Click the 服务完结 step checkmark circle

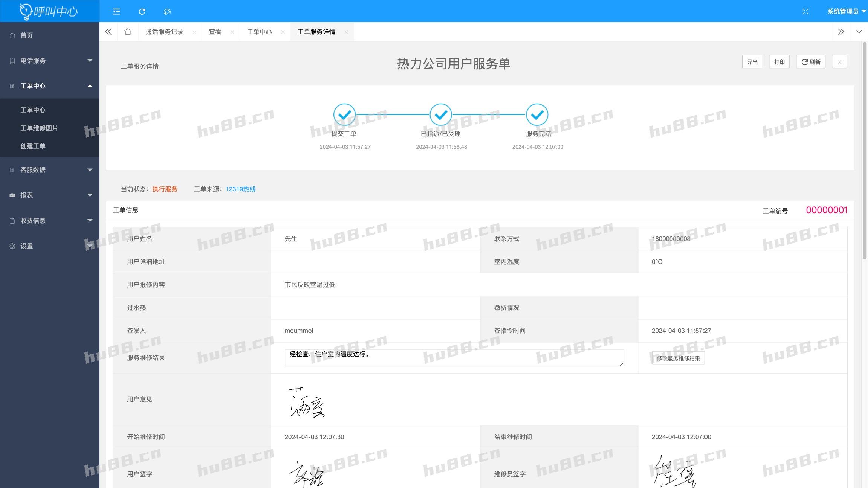coord(537,114)
